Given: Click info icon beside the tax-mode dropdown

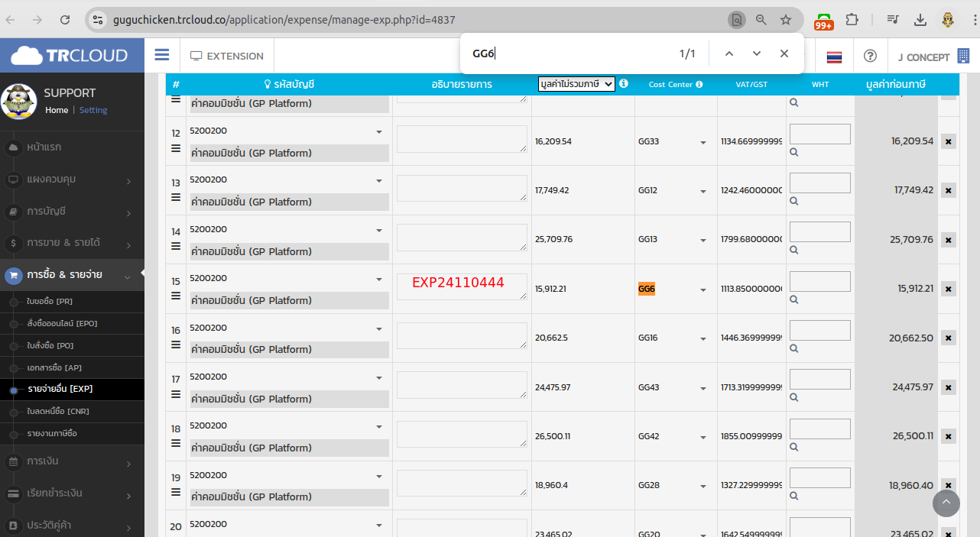Looking at the screenshot, I should pos(624,83).
